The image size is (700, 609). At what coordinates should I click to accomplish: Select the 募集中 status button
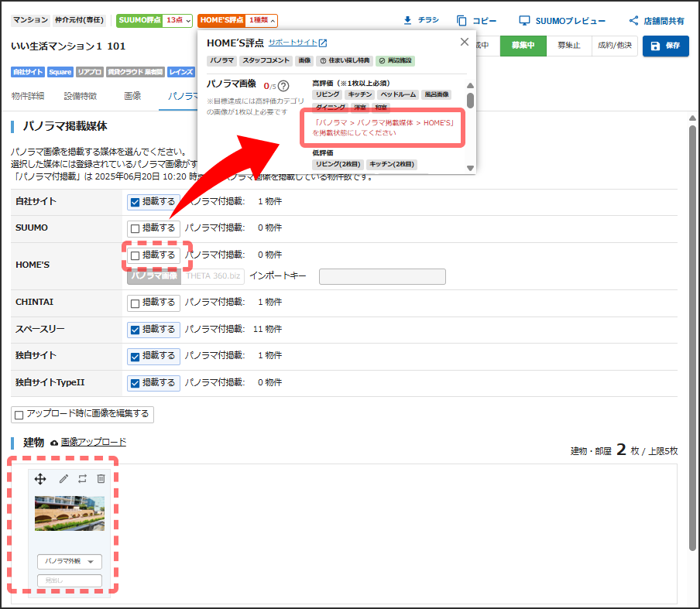point(523,46)
